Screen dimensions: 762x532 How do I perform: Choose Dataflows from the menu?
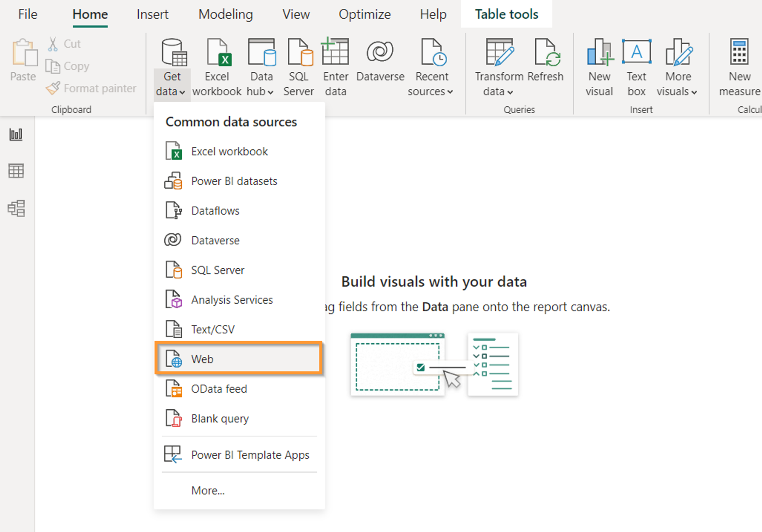[239, 211]
